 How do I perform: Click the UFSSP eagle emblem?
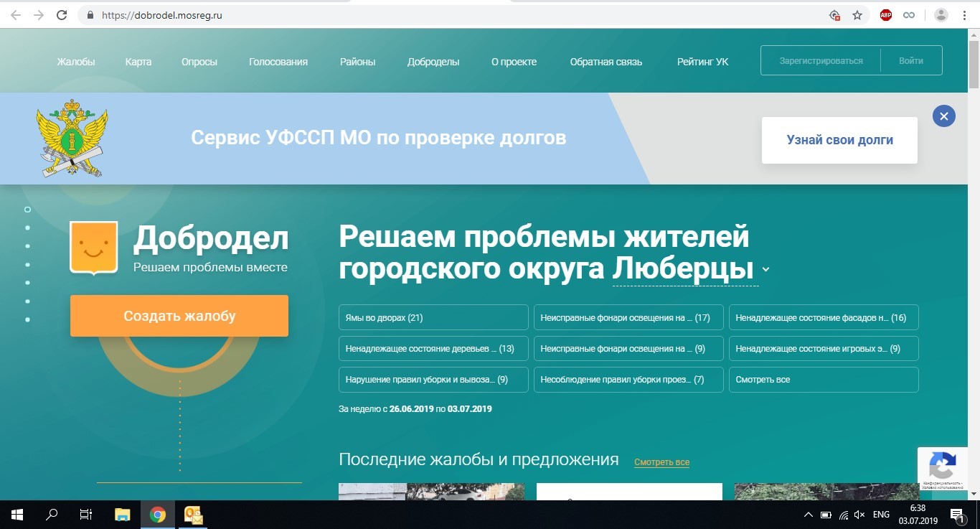point(72,139)
